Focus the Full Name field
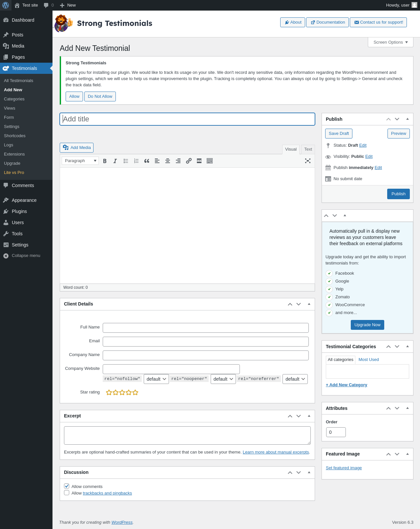The image size is (420, 529). 206,328
